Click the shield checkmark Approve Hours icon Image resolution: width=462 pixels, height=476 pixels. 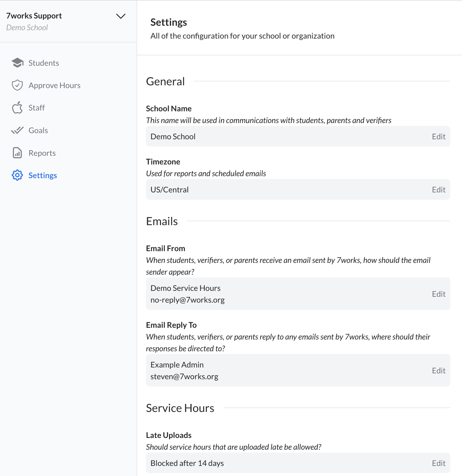[17, 85]
